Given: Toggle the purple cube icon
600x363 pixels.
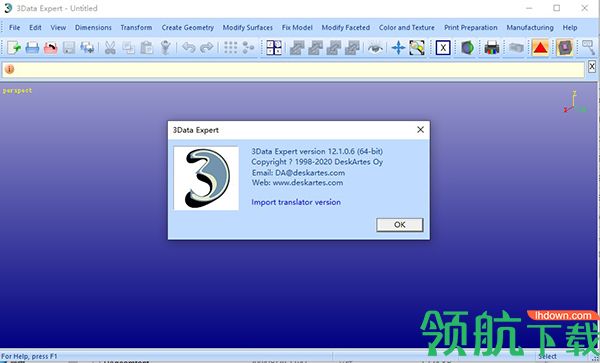Looking at the screenshot, I should (565, 48).
